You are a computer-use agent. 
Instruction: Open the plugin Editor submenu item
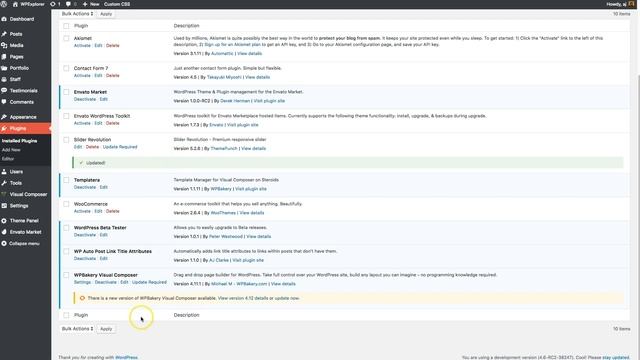click(x=8, y=159)
